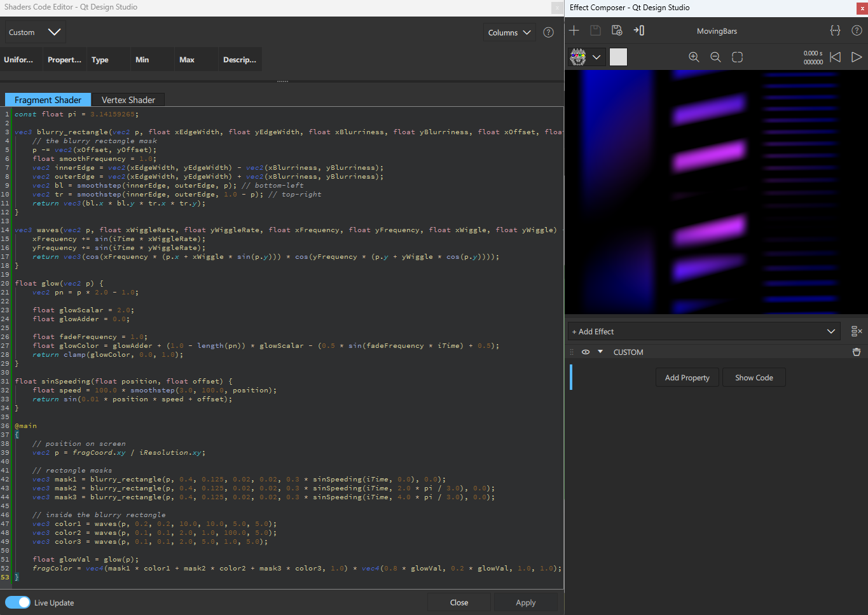Open the Add Effect dropdown

click(x=831, y=331)
